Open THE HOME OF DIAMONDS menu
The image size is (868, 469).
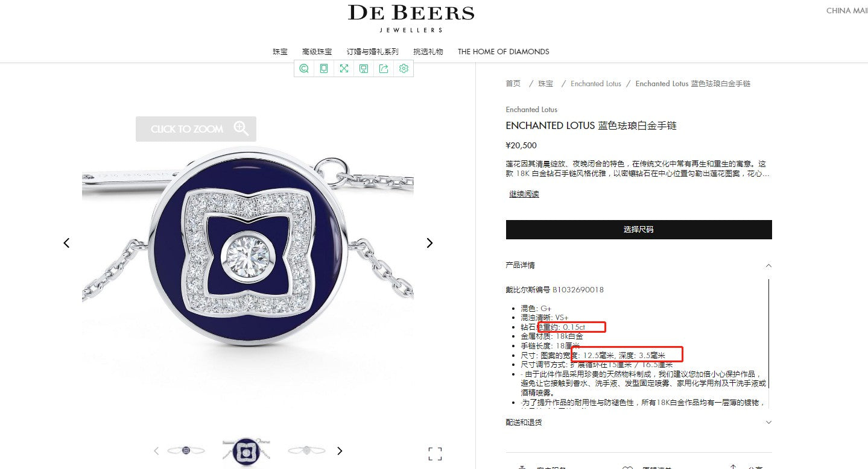[x=504, y=52]
